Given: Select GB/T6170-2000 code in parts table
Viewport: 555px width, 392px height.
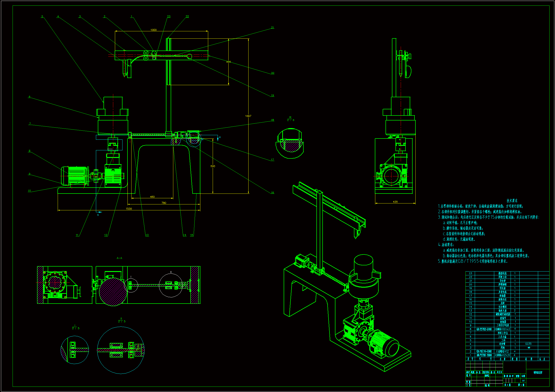Looking at the screenshot, I should (484, 351).
